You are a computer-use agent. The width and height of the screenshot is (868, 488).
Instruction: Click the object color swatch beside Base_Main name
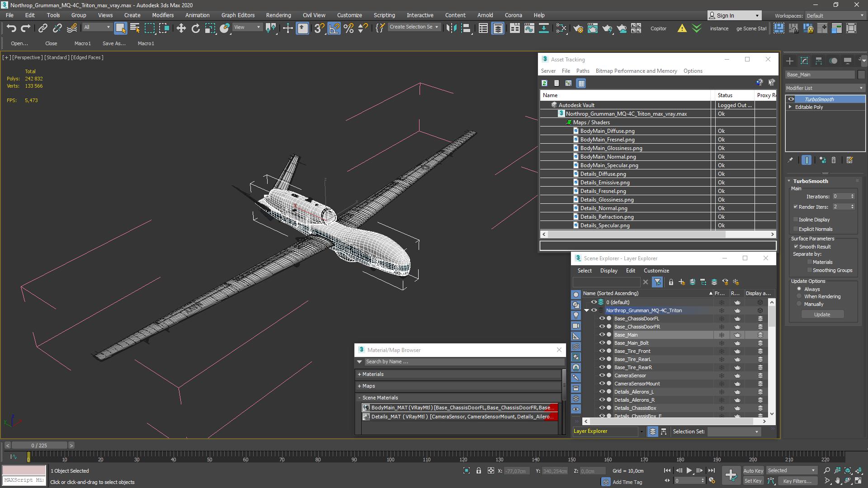[x=861, y=75]
